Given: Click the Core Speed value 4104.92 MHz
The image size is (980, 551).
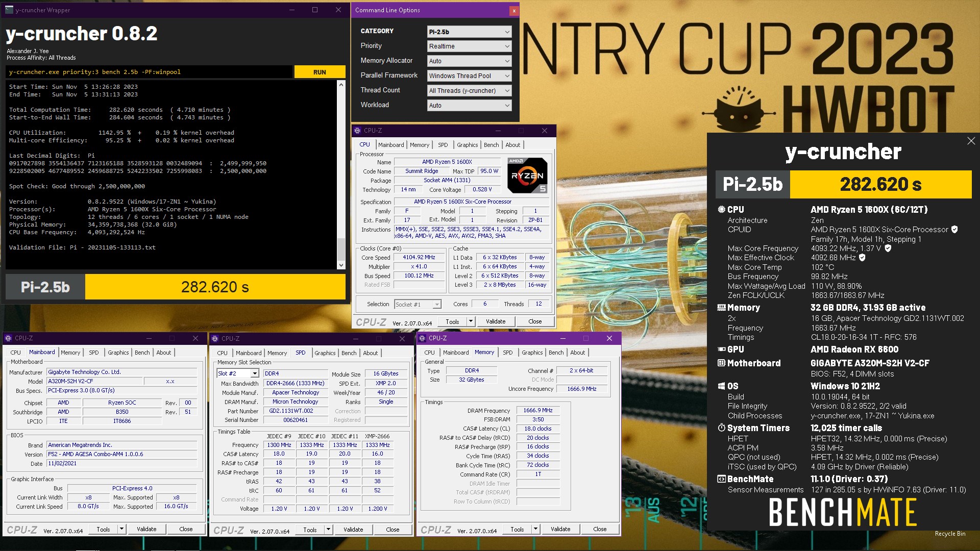Looking at the screenshot, I should coord(419,258).
